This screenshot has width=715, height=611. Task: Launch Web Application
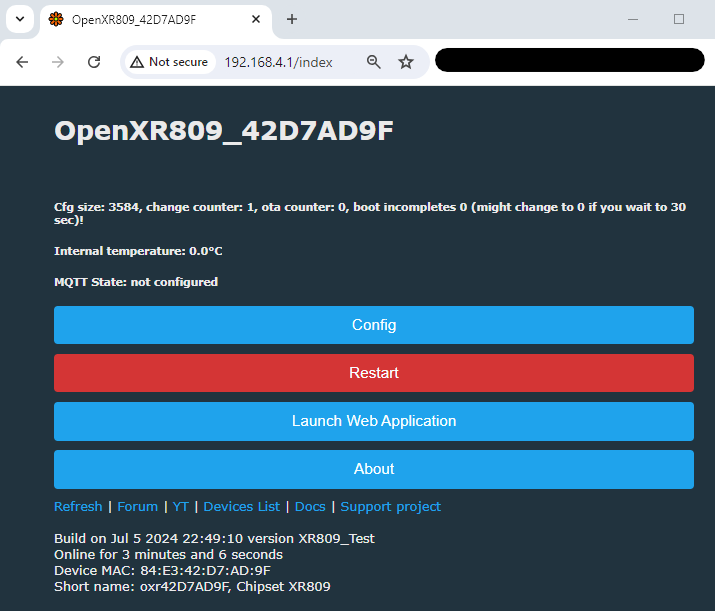pos(374,421)
